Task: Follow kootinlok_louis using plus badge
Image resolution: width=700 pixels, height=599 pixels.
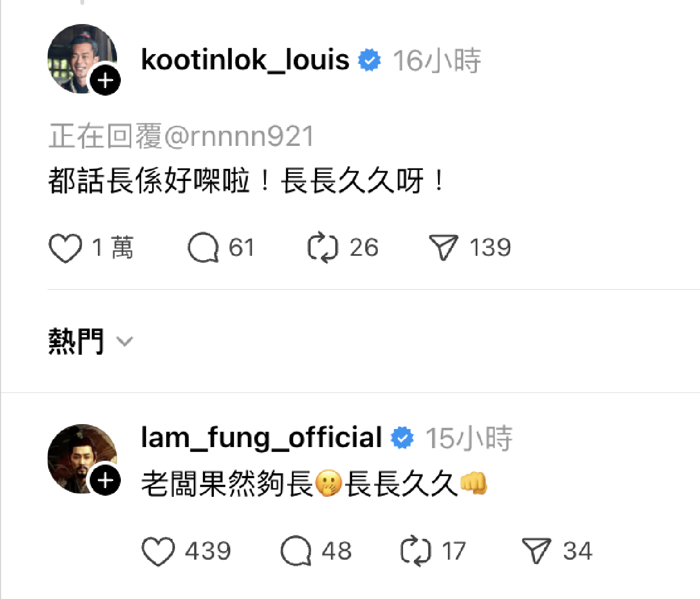Action: pos(105,80)
